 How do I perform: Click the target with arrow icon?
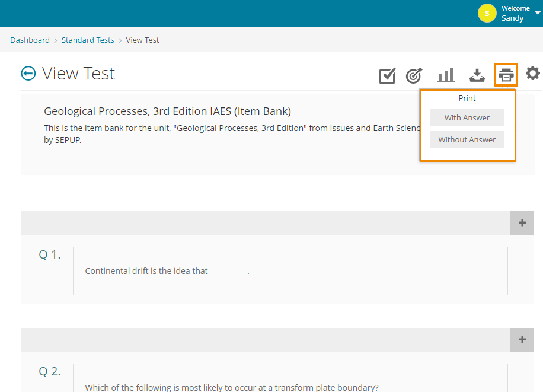pos(414,75)
